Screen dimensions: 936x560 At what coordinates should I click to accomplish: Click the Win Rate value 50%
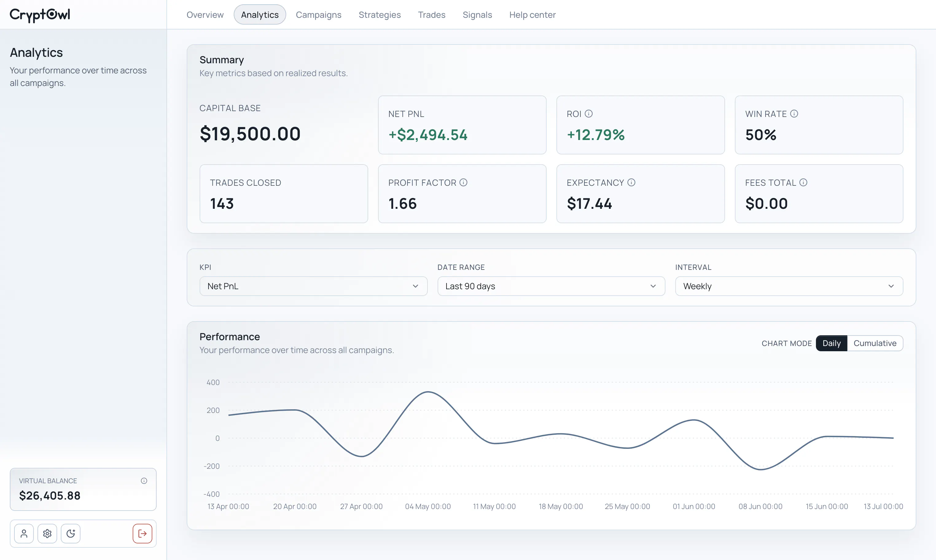[761, 135]
